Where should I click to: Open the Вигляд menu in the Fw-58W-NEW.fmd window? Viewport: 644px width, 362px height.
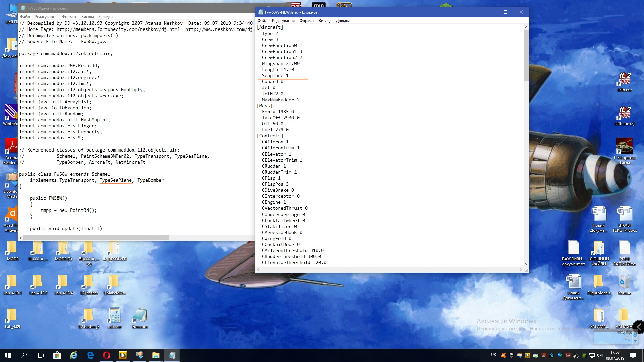325,21
